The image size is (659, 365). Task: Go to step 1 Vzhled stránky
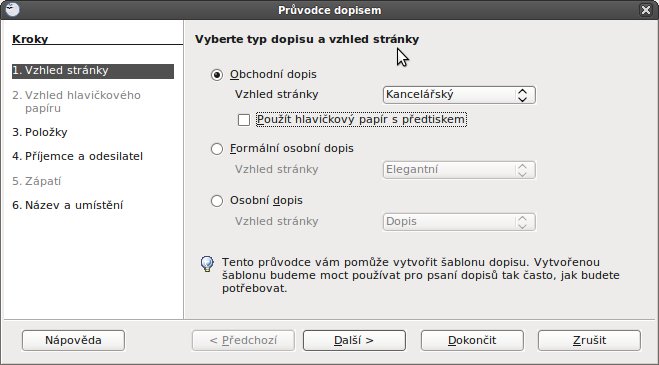pyautogui.click(x=92, y=71)
